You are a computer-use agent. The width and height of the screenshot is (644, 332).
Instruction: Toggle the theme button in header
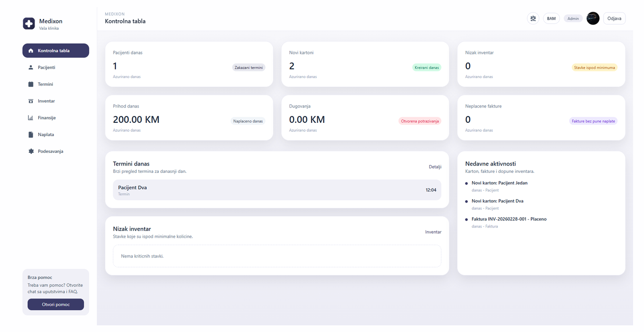[x=533, y=19]
